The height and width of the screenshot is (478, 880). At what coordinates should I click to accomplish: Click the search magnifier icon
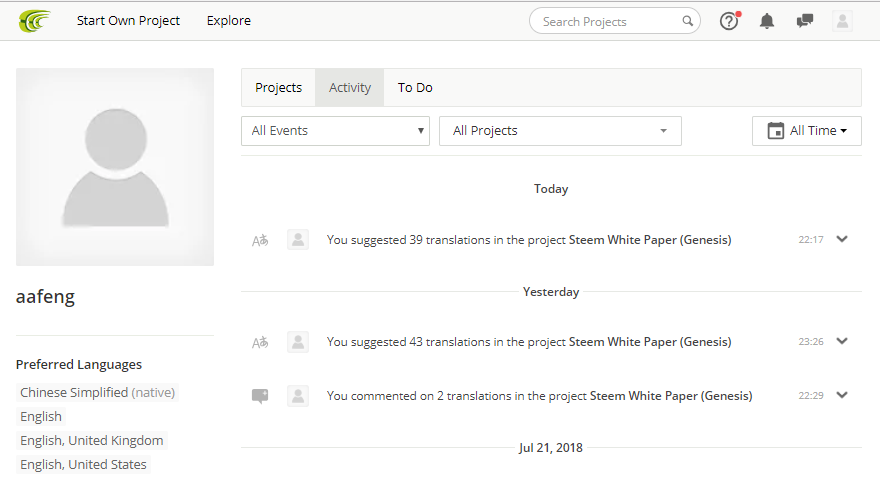coord(688,21)
